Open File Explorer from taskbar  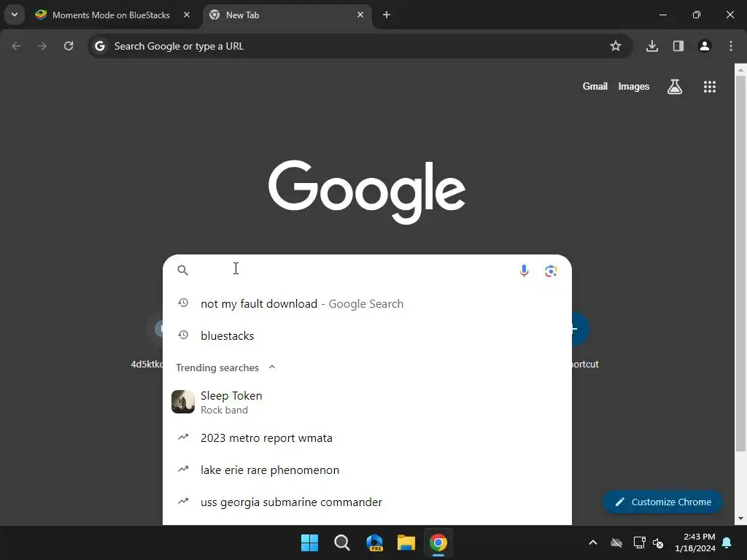click(406, 542)
